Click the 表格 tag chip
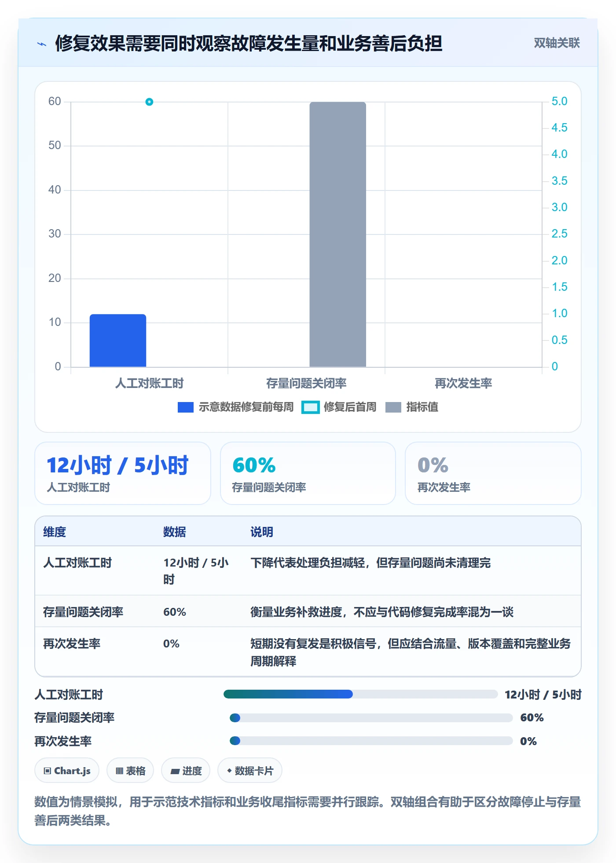616x863 pixels. (130, 771)
